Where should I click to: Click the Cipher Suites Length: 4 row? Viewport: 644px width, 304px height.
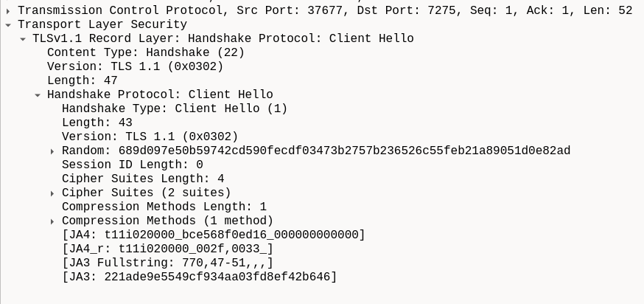tap(143, 179)
